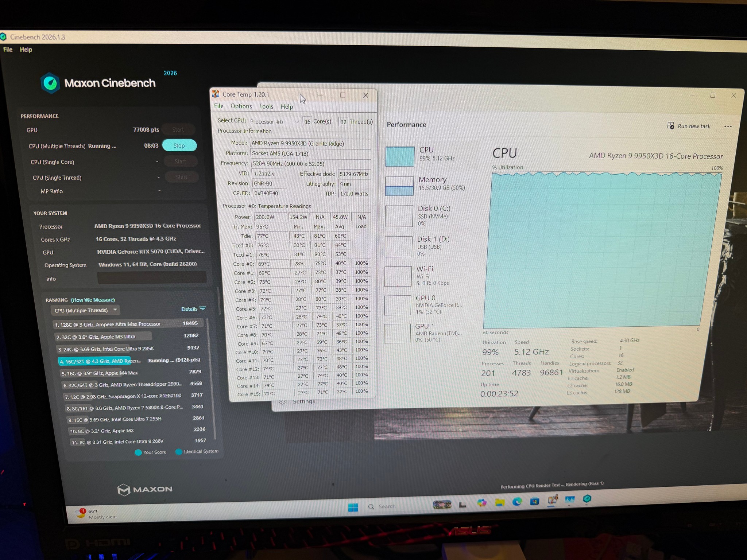Toggle the Your Score legend marker

138,452
